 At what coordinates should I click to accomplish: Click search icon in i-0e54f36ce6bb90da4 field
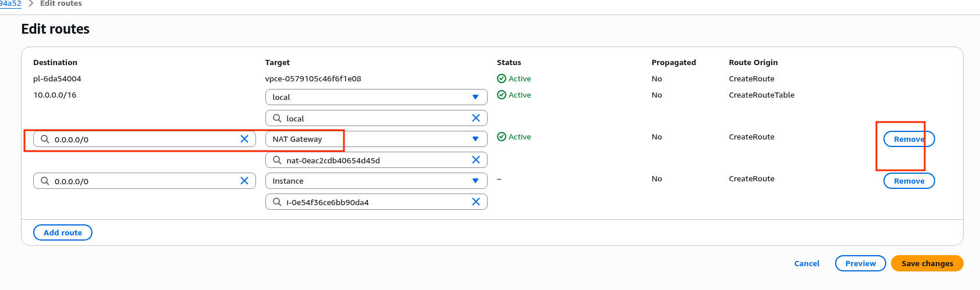278,202
